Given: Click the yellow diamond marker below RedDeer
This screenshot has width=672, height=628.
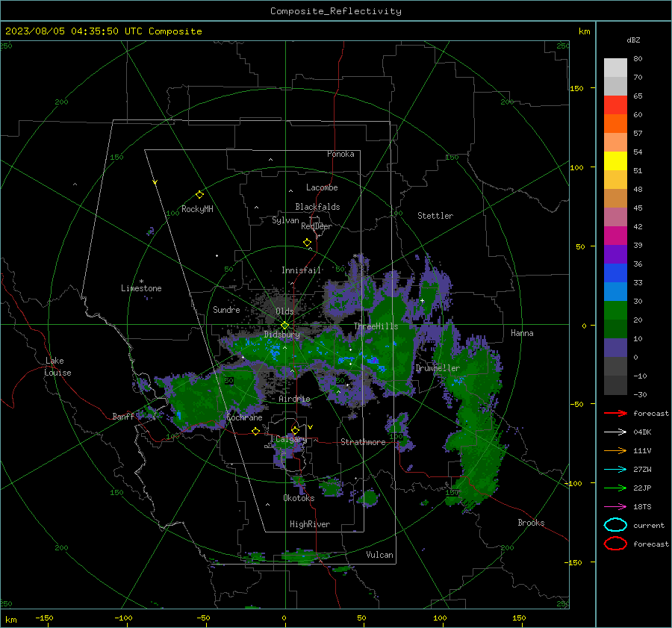Looking at the screenshot, I should pos(308,243).
